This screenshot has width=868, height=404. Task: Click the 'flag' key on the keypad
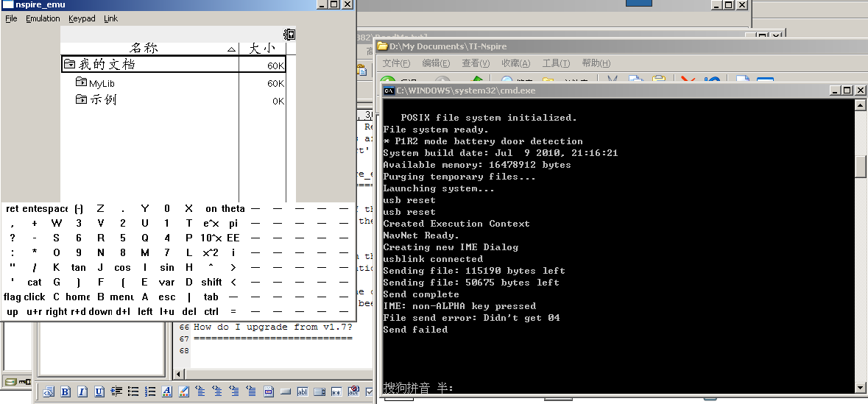point(13,297)
